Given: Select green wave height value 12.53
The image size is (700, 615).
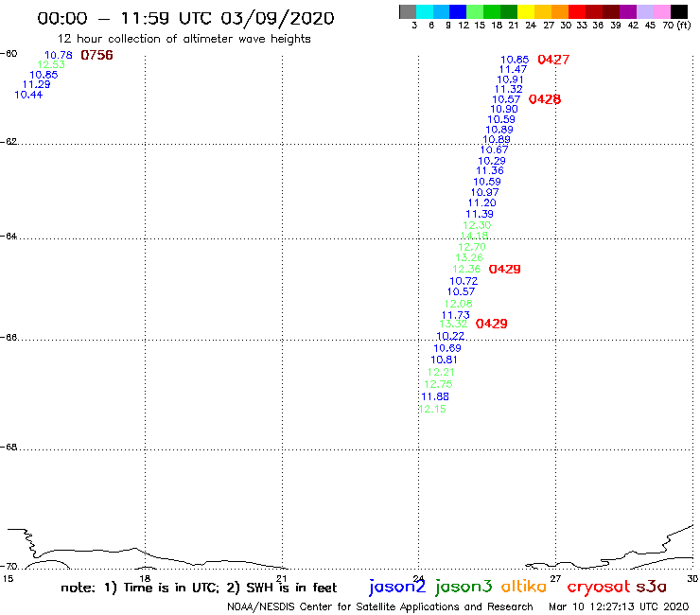Looking at the screenshot, I should pos(51,64).
